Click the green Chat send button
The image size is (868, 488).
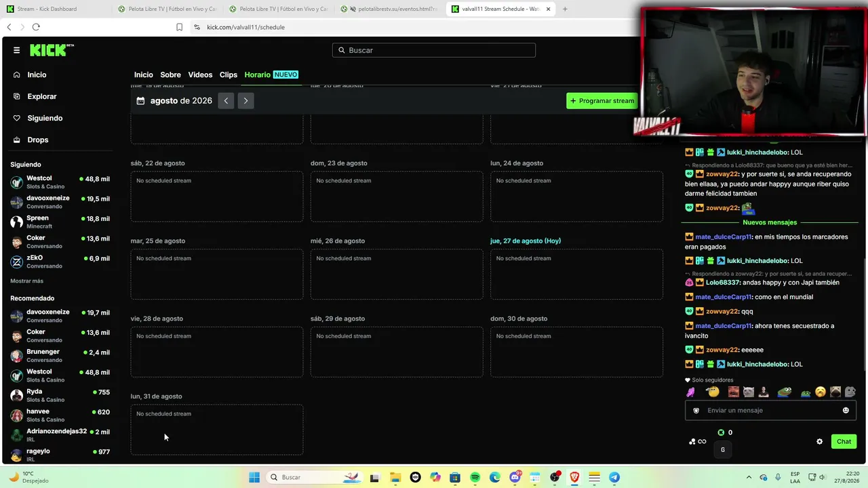pyautogui.click(x=844, y=441)
